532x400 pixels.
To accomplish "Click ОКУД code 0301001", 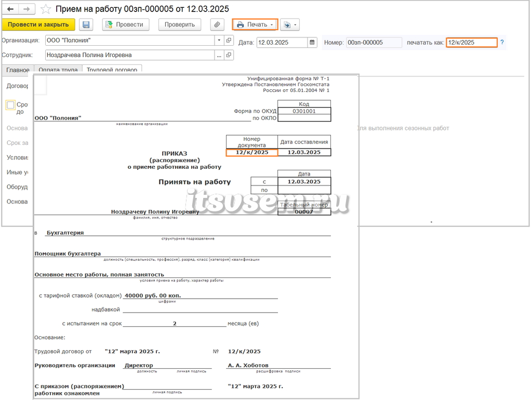I will (304, 111).
